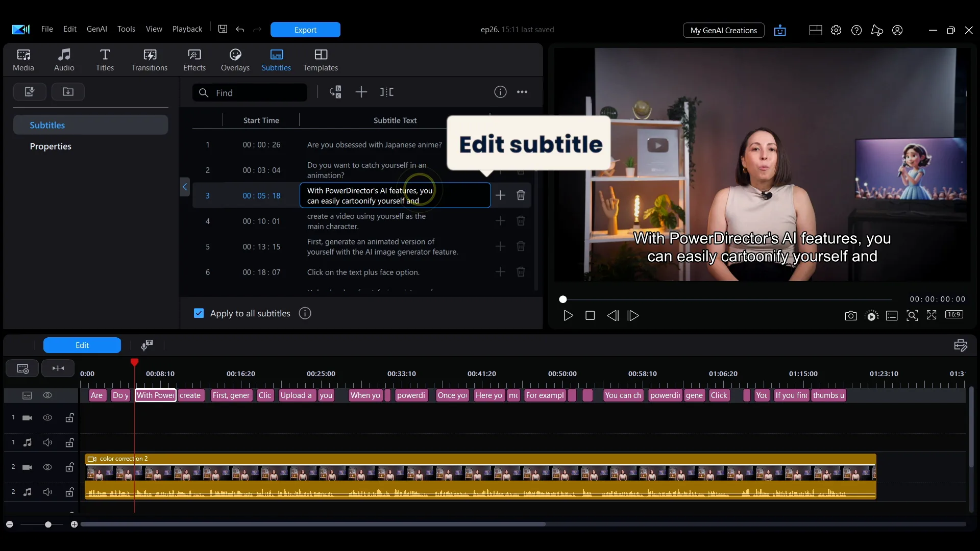The width and height of the screenshot is (980, 551).
Task: Click the info icon in subtitle toolbar
Action: pyautogui.click(x=500, y=92)
